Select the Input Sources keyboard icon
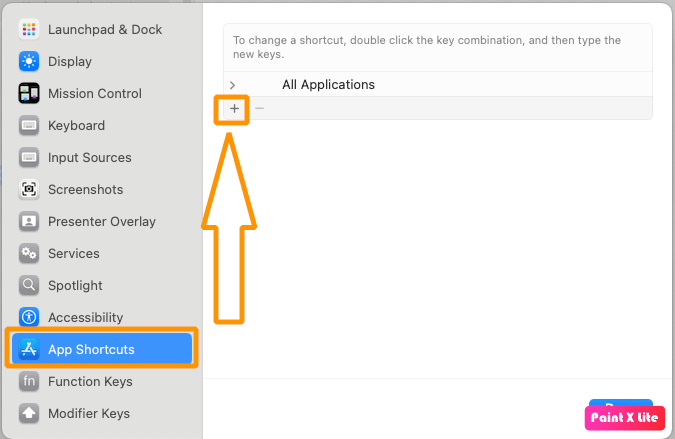 tap(29, 157)
